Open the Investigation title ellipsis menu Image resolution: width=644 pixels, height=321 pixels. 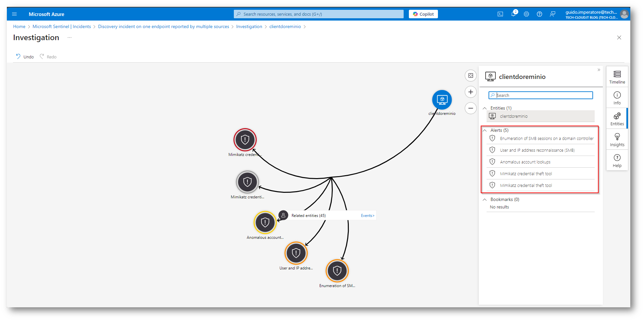[70, 38]
